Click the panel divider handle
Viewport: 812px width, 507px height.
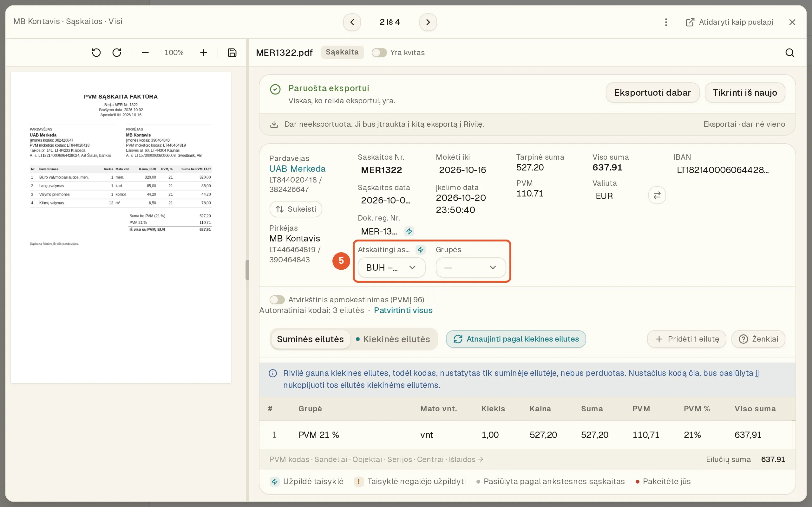[x=247, y=270]
